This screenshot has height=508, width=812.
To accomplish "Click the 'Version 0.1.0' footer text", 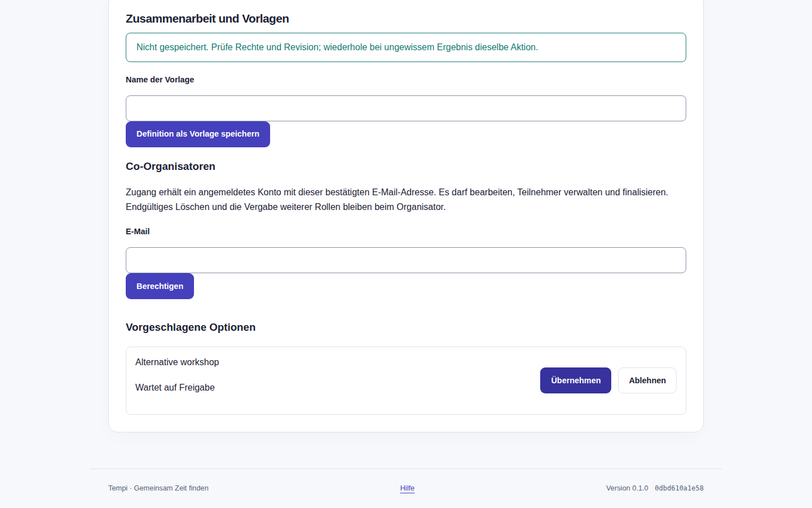I will [x=627, y=488].
